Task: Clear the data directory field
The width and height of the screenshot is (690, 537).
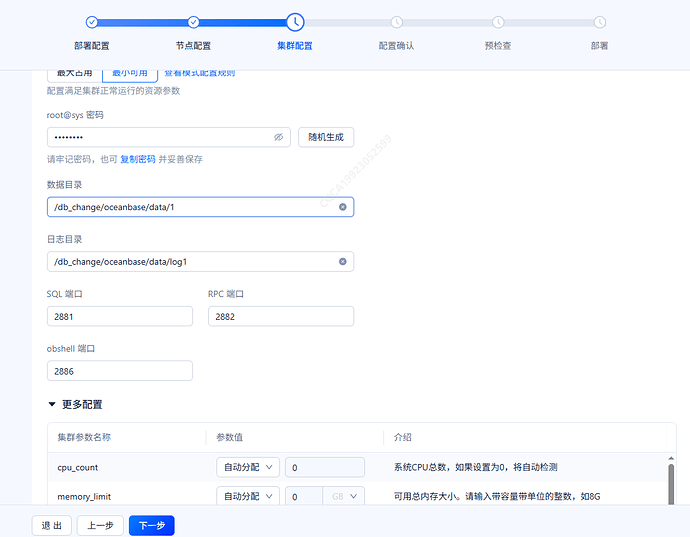Action: pyautogui.click(x=342, y=207)
